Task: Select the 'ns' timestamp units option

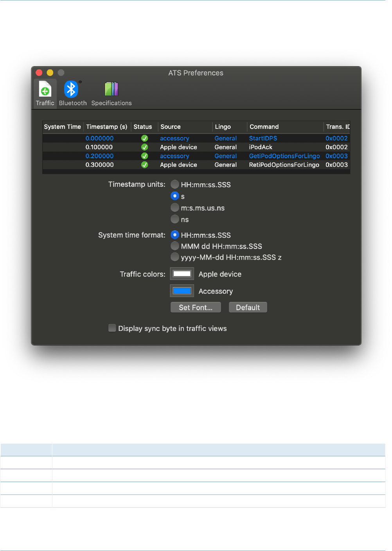Action: (x=175, y=219)
